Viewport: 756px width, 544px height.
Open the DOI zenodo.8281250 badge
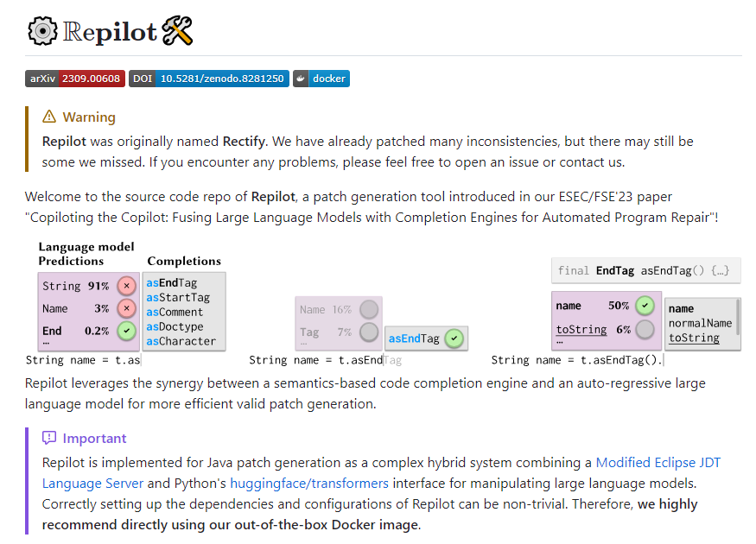tap(209, 79)
